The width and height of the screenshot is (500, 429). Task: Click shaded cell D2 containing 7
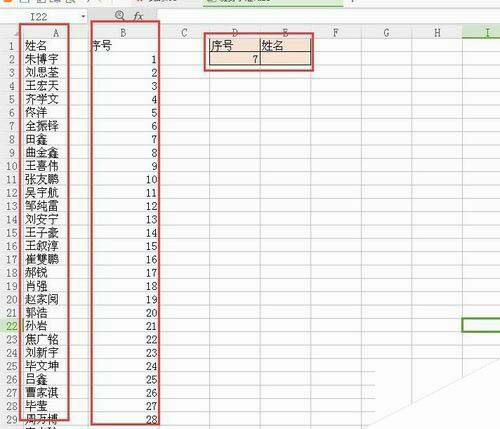[235, 59]
